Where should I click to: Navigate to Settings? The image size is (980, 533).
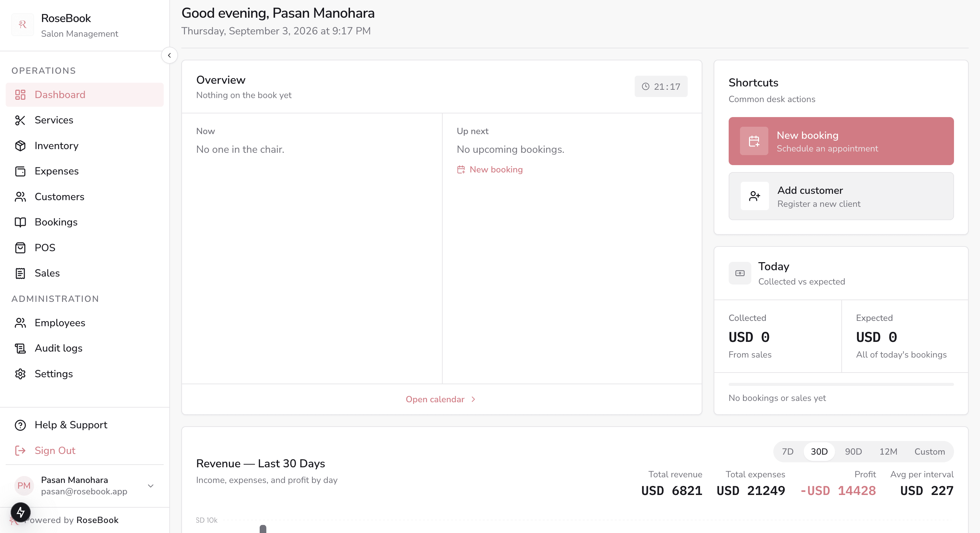tap(84, 374)
